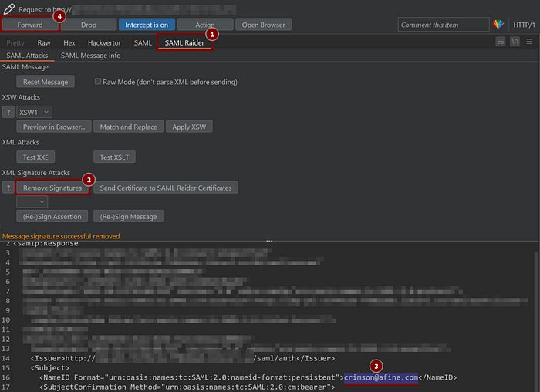Click Preview in Browser button

[54, 127]
